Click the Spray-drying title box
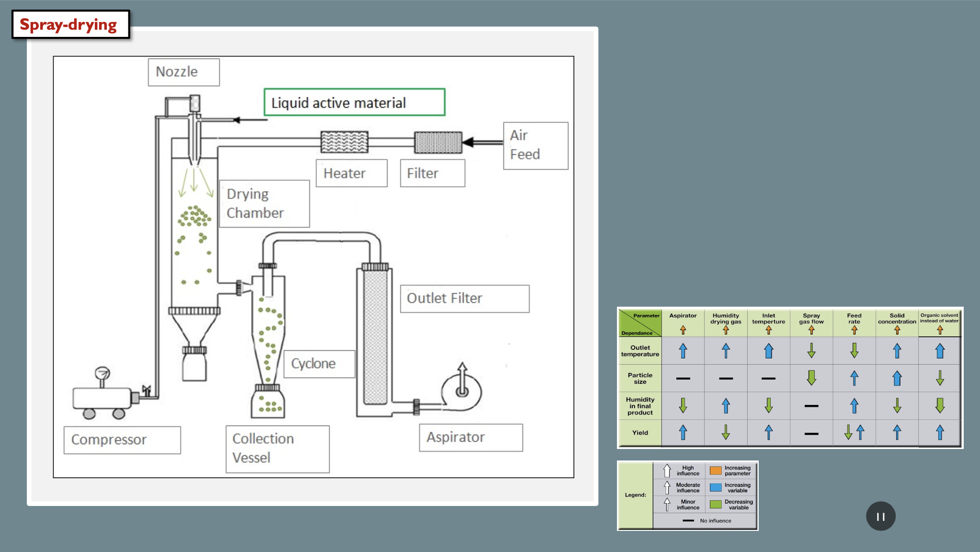 pos(70,24)
